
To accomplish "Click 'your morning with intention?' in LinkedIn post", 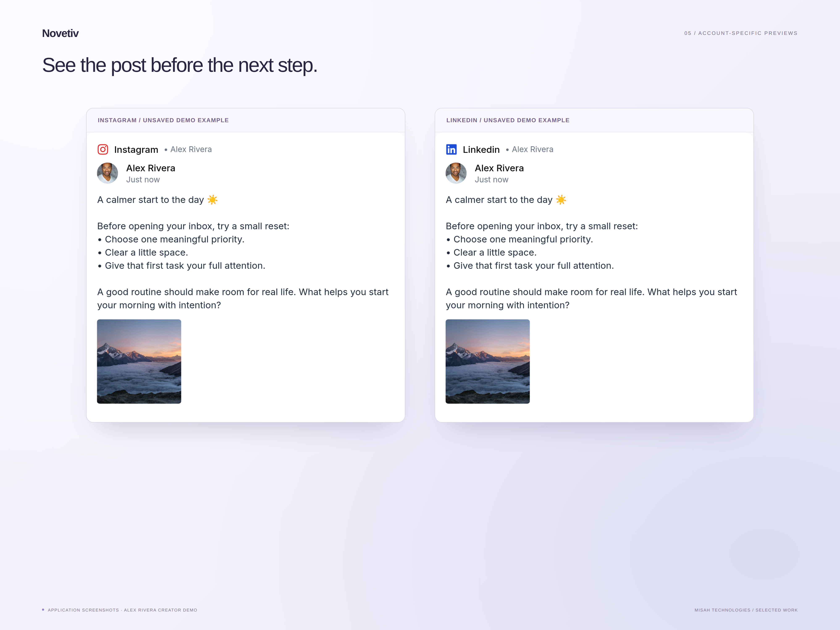I will click(x=508, y=305).
